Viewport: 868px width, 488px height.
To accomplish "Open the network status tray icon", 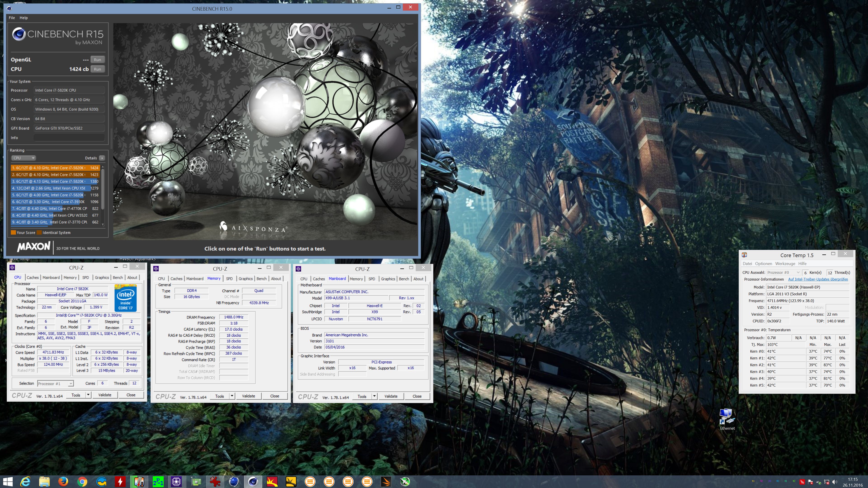I will click(827, 482).
